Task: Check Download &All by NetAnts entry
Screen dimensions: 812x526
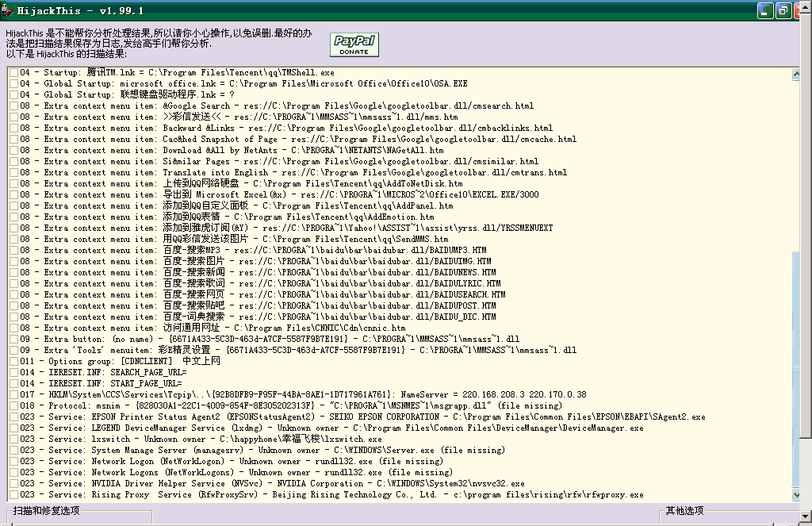Action: (x=14, y=150)
